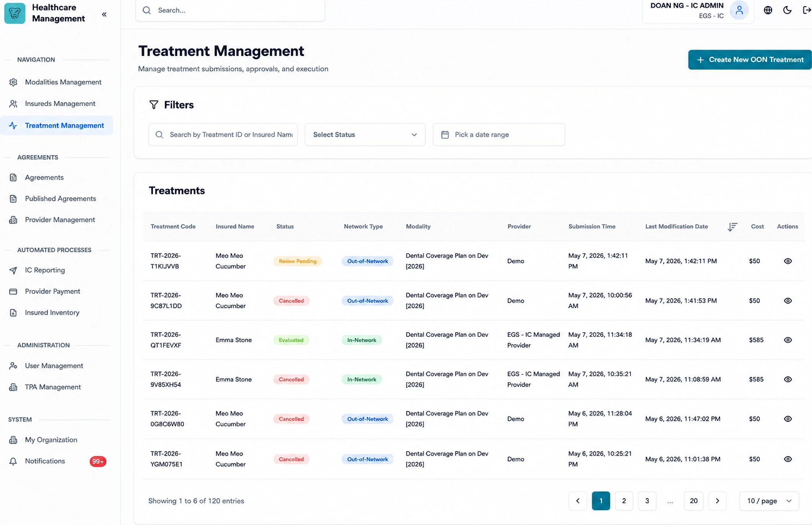Click the logout icon in header
The width and height of the screenshot is (812, 525).
(807, 10)
